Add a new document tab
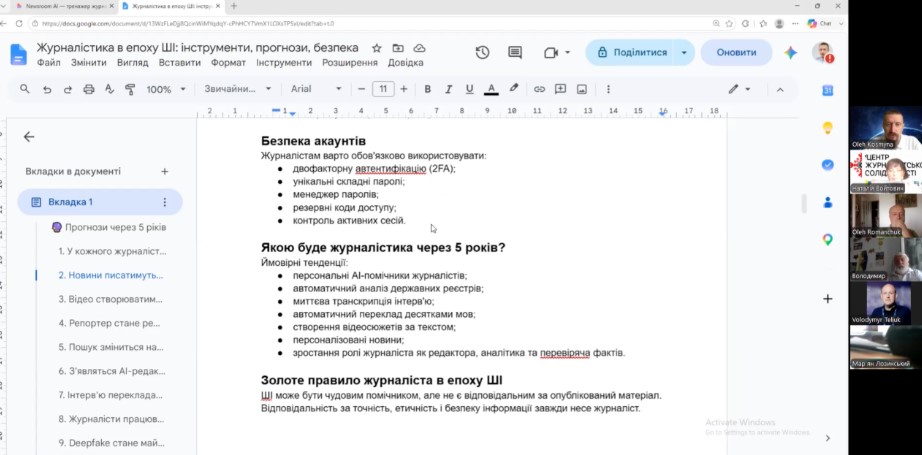 click(165, 172)
